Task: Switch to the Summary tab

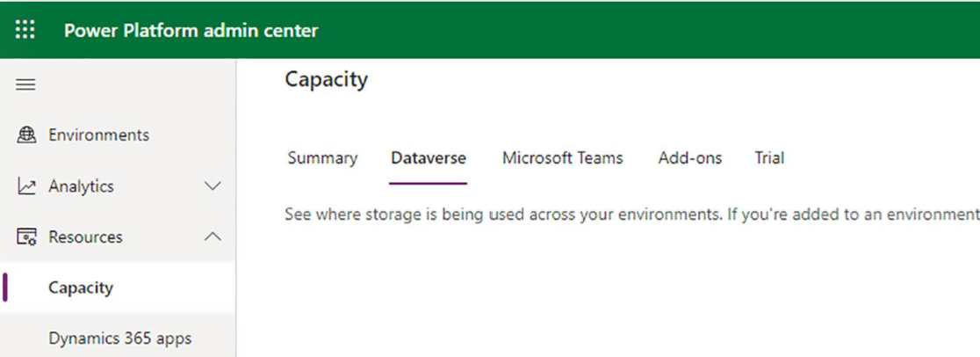Action: click(322, 157)
